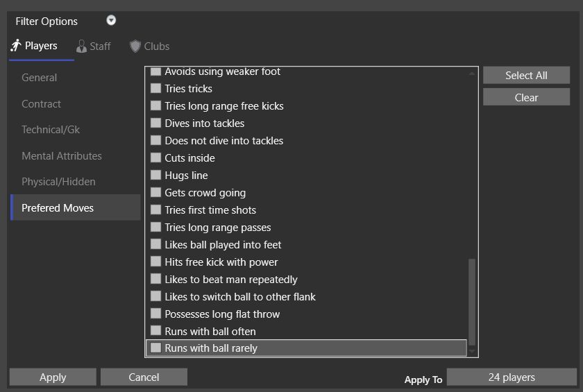Click the list scroll up arrow
Viewport: 583px width, 392px height.
coord(472,74)
